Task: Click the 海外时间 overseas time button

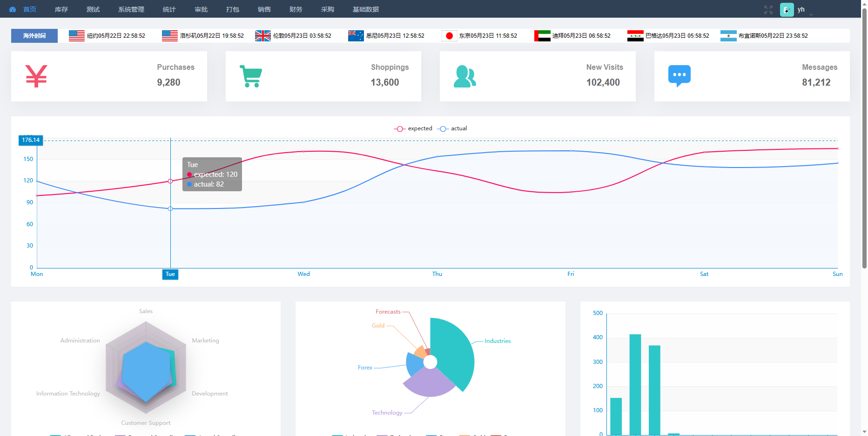Action: pyautogui.click(x=34, y=36)
